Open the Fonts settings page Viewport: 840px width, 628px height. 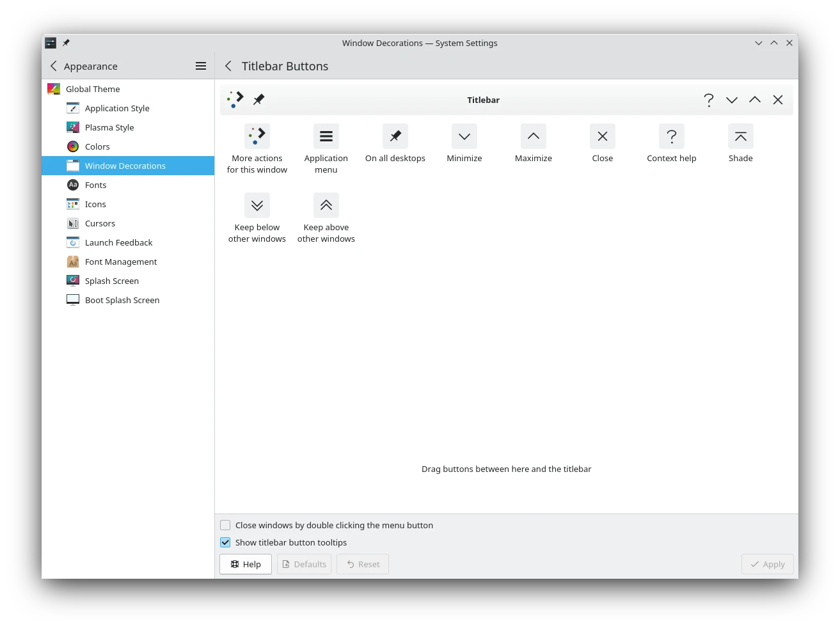[96, 185]
